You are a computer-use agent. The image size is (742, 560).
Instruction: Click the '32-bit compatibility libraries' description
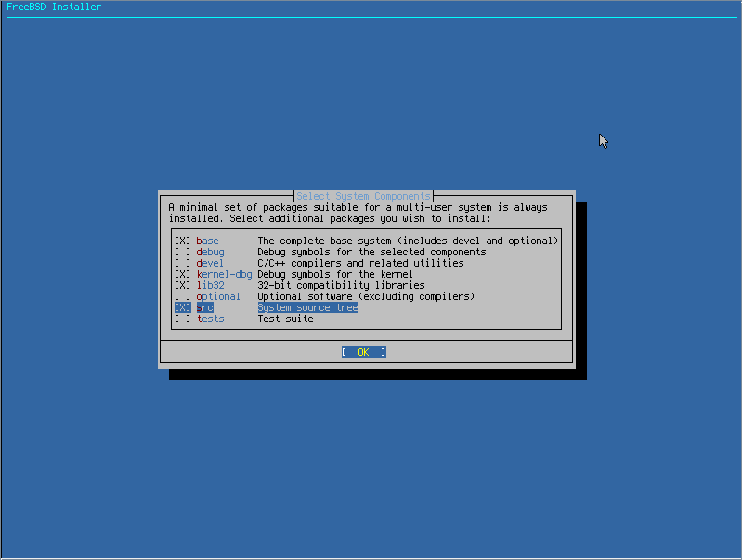coord(341,285)
